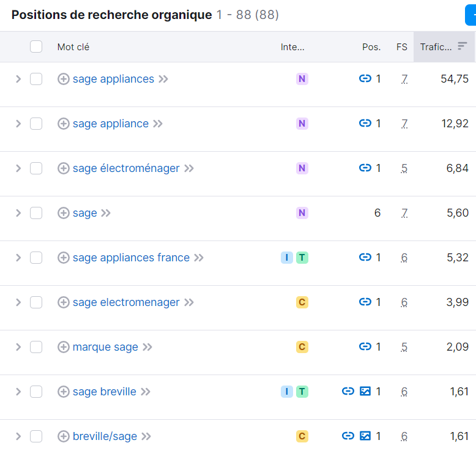Open double-arrow icon after sage keyword

pos(106,213)
